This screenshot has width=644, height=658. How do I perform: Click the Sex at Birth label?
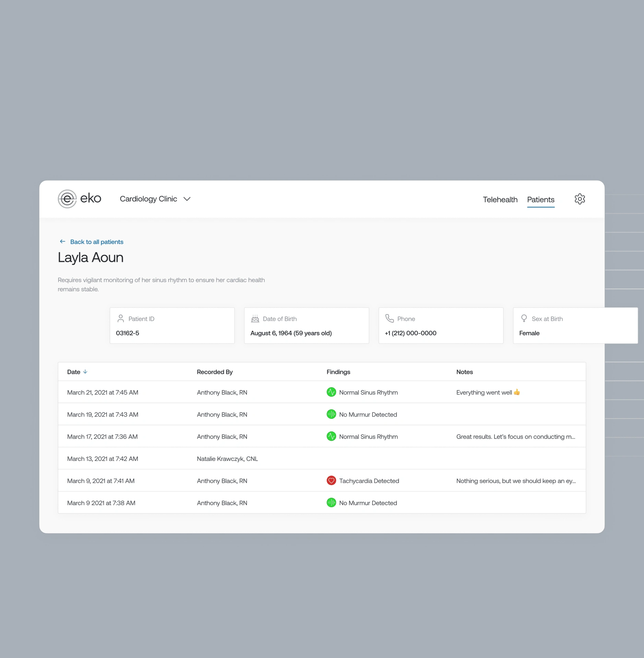(x=547, y=319)
